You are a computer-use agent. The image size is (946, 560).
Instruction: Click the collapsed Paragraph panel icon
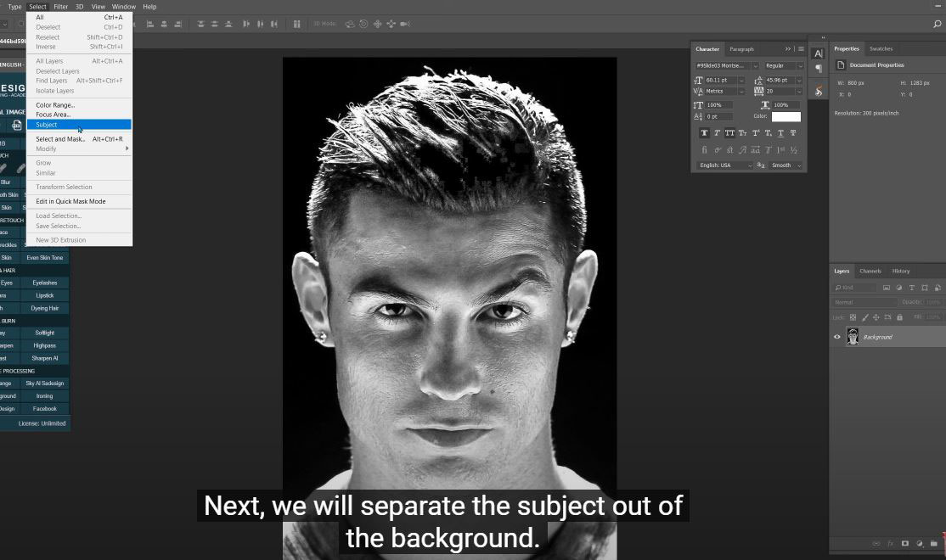[x=819, y=70]
